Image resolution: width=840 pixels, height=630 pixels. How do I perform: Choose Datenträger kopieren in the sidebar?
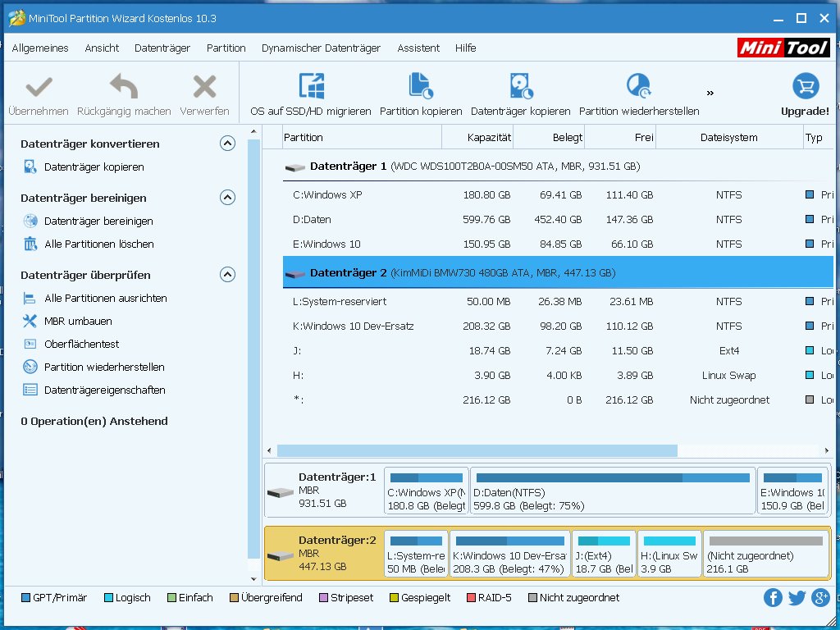[x=94, y=167]
